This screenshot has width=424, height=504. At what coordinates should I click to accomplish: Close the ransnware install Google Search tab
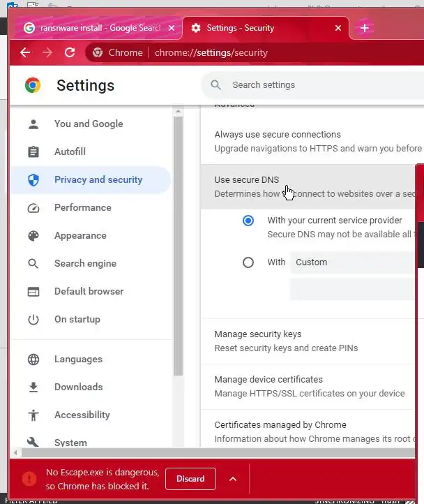172,28
